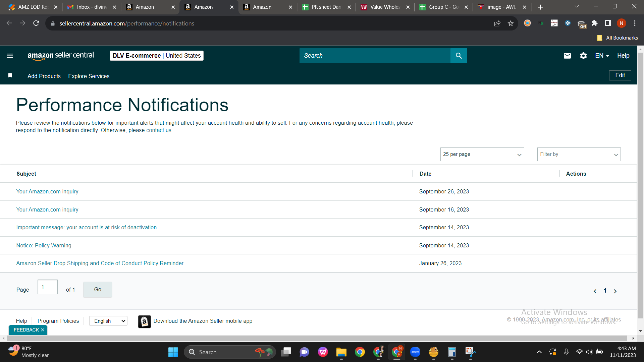The height and width of the screenshot is (362, 644).
Task: Click the Edit bookmarks button
Action: [620, 75]
